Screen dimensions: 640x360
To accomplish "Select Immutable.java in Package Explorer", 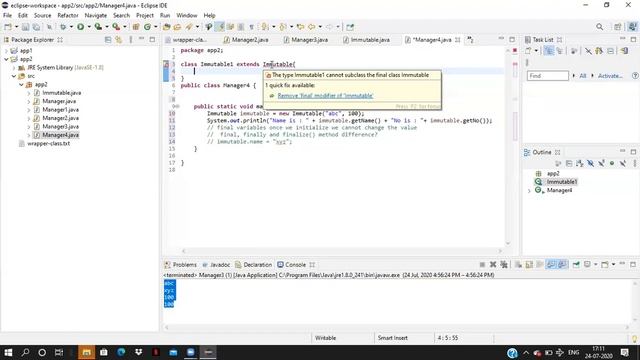I will pos(62,93).
